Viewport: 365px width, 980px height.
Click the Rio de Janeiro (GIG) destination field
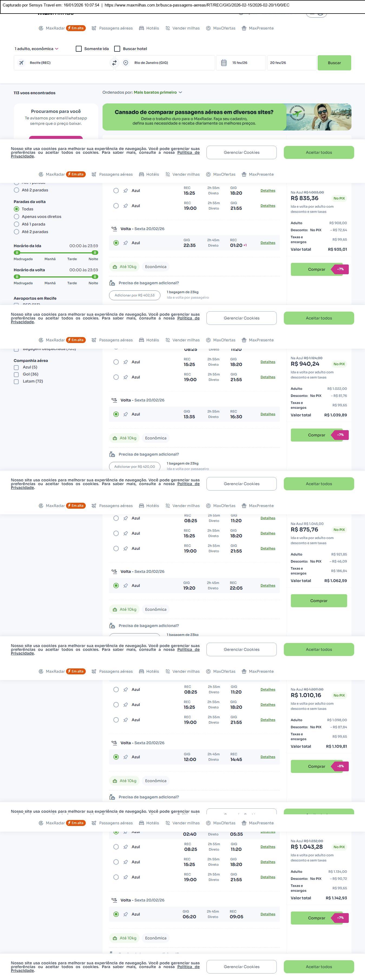tap(167, 63)
